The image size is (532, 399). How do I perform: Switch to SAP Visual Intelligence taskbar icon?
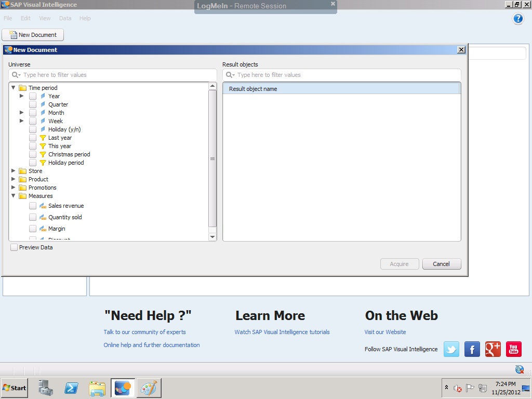123,388
